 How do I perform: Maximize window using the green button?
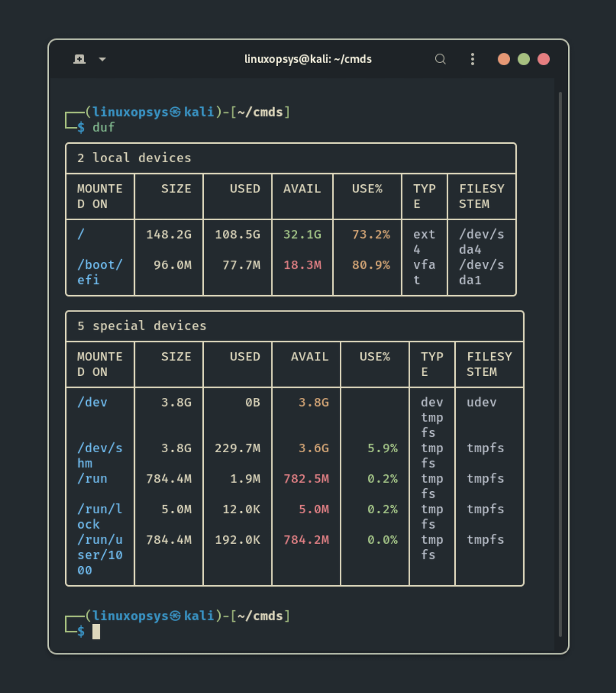tap(524, 59)
